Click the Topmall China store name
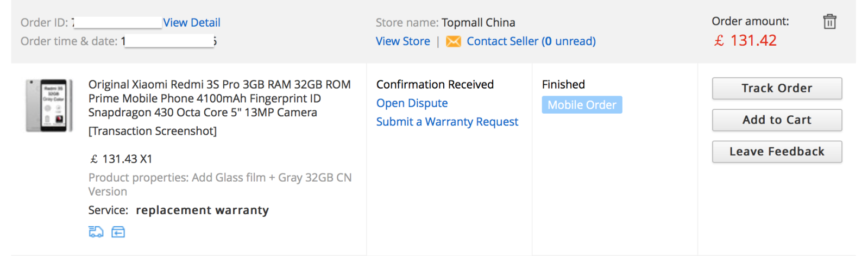The width and height of the screenshot is (868, 256). [x=478, y=23]
